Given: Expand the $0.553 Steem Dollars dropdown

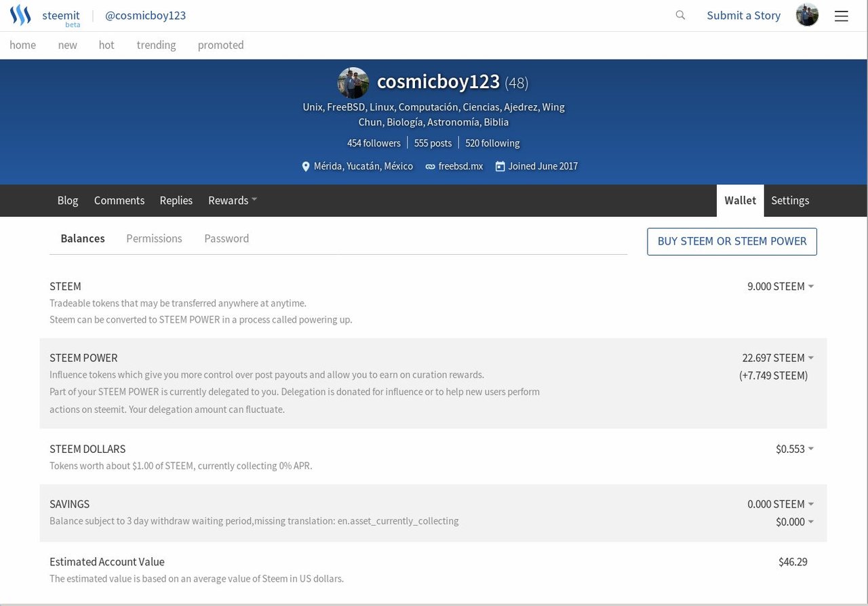Looking at the screenshot, I should 795,449.
